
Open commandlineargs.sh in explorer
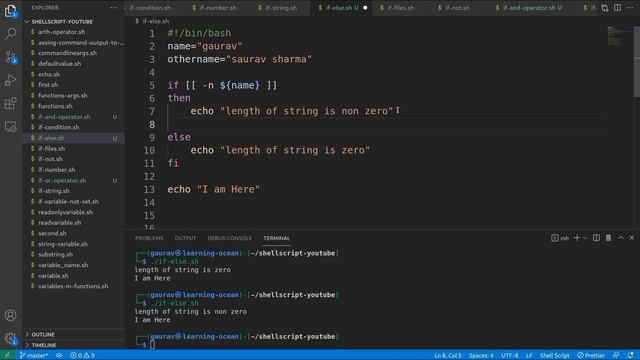pyautogui.click(x=67, y=53)
